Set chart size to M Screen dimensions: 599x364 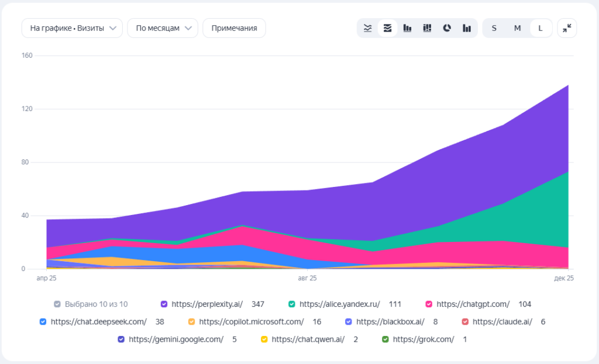(x=517, y=28)
